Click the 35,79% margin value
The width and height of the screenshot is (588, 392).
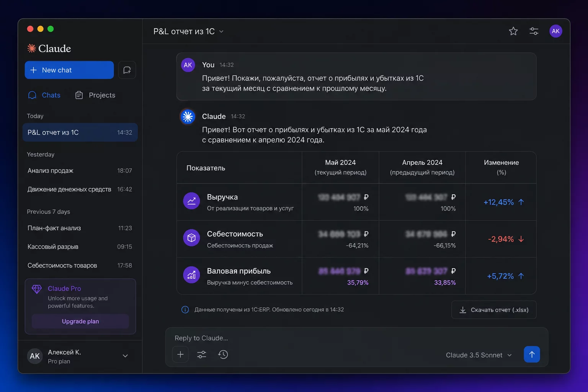[358, 283]
